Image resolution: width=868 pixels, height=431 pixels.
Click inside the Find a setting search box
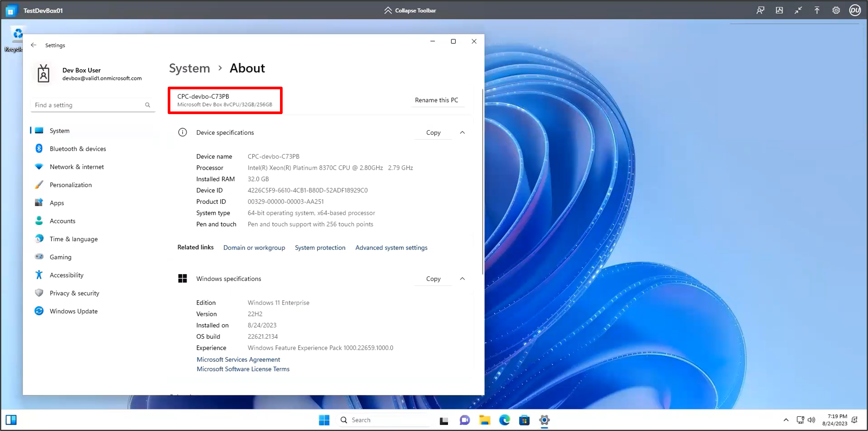(x=92, y=105)
